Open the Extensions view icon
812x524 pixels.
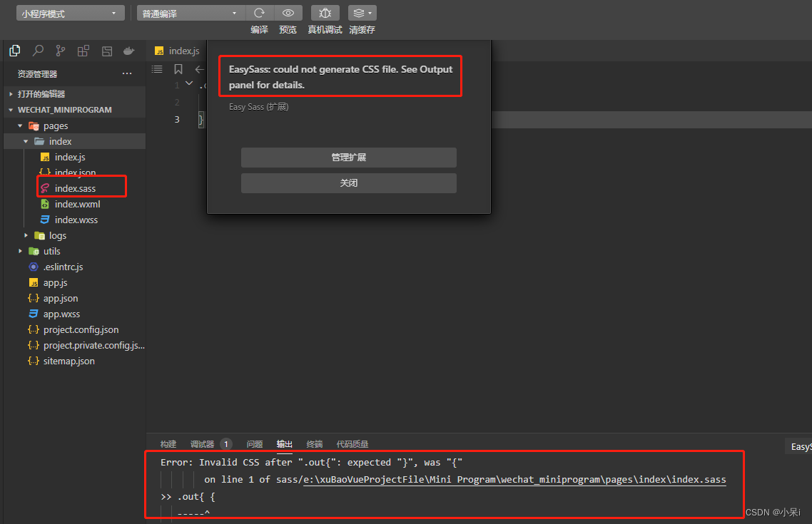[83, 51]
